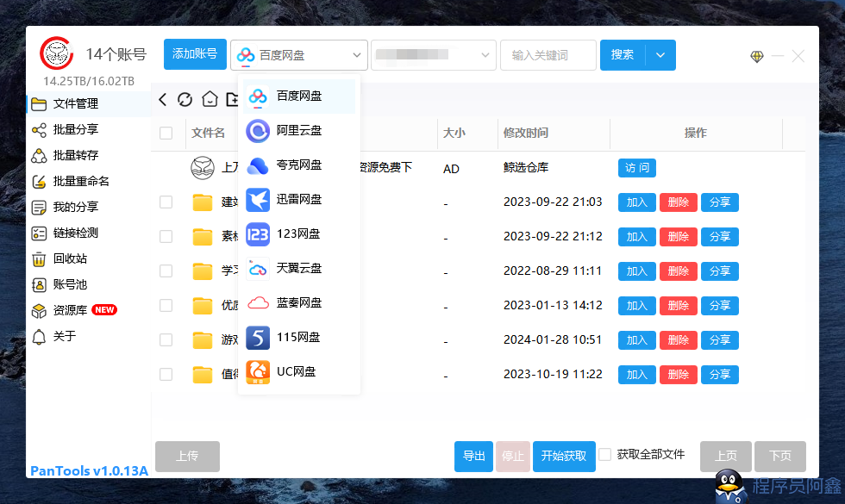Pick 123网盘 from the drive options
This screenshot has height=504, width=845.
click(299, 234)
